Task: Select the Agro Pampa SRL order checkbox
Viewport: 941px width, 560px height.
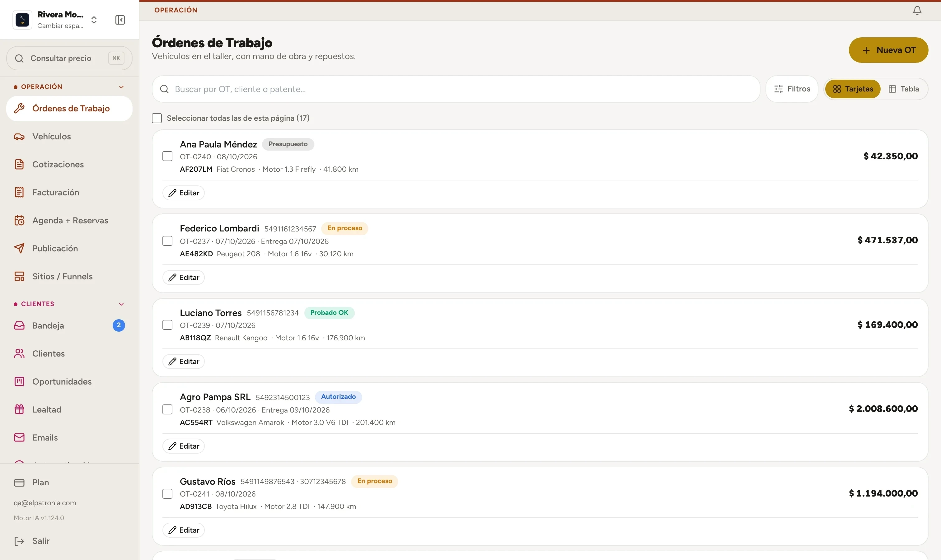Action: (167, 409)
